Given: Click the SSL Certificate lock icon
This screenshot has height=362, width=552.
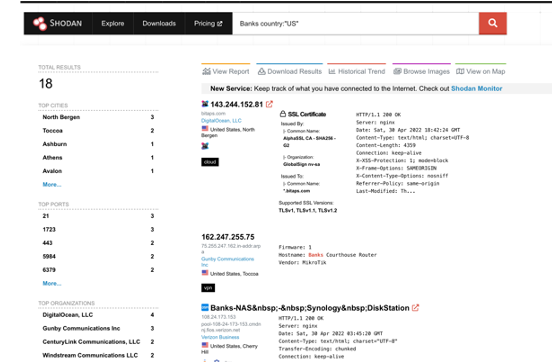Looking at the screenshot, I should coord(283,114).
